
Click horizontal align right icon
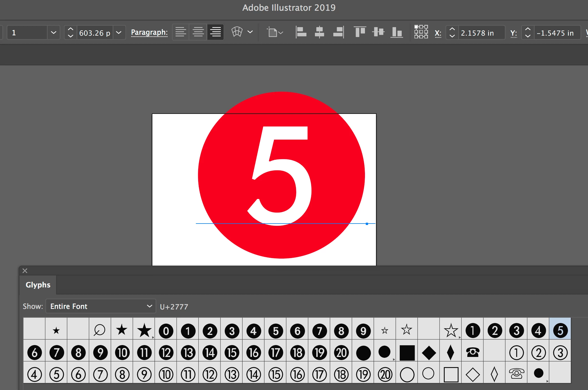pos(338,32)
